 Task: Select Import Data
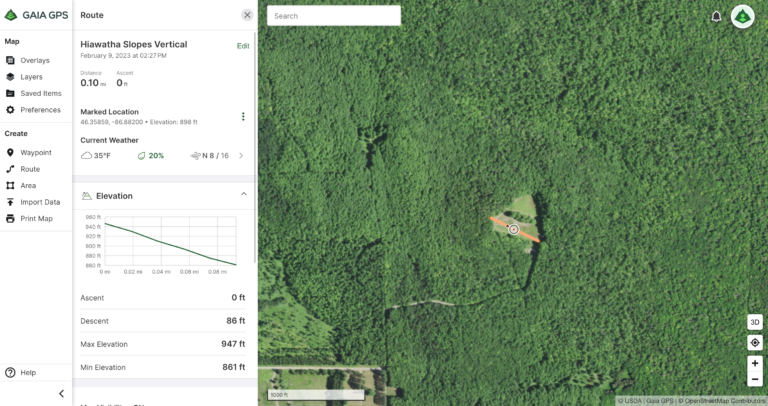[x=40, y=202]
